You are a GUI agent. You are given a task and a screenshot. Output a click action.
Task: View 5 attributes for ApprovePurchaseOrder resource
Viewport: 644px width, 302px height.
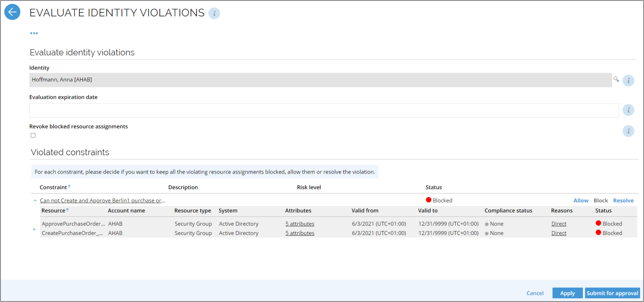[300, 224]
